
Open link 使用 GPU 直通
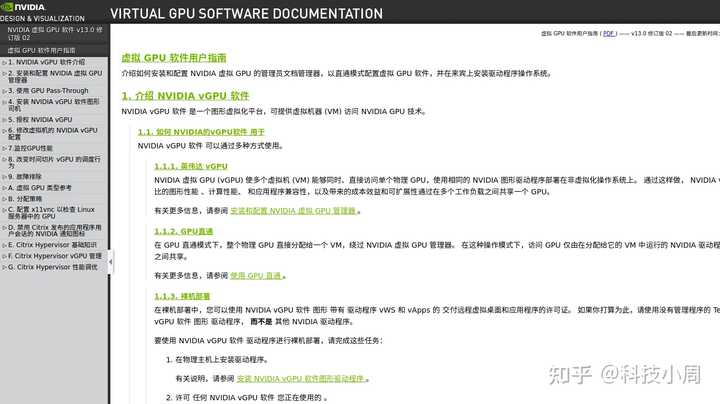(x=255, y=275)
